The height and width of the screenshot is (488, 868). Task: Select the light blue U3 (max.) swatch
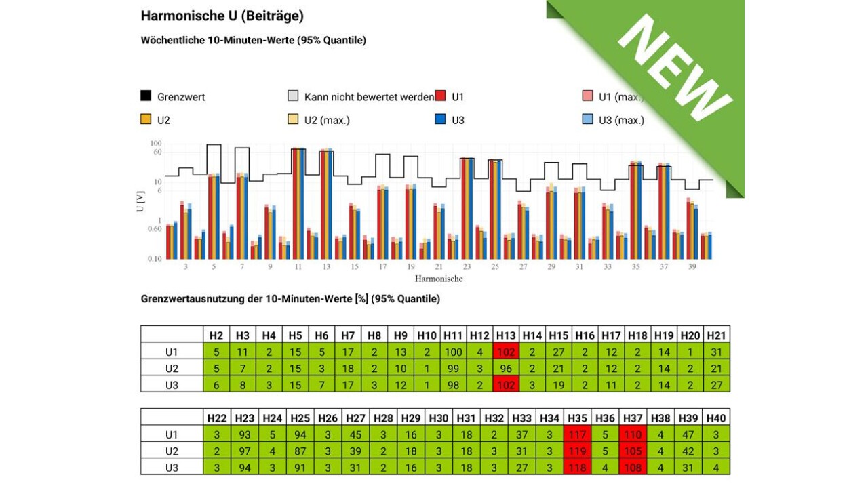587,119
